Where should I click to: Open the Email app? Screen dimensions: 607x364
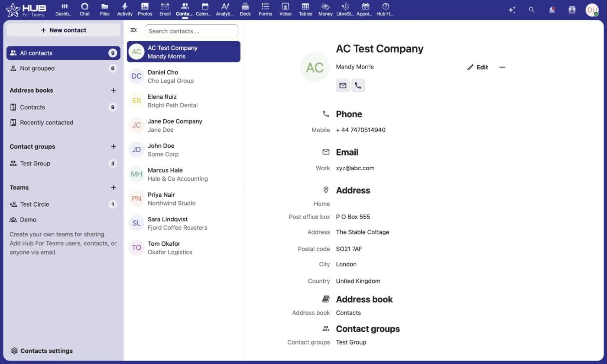pos(165,9)
